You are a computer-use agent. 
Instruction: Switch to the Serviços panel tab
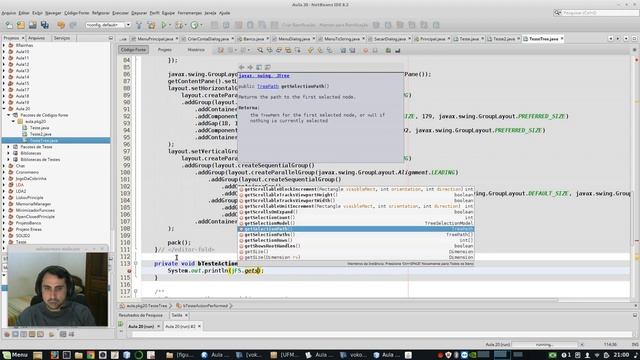[x=62, y=38]
